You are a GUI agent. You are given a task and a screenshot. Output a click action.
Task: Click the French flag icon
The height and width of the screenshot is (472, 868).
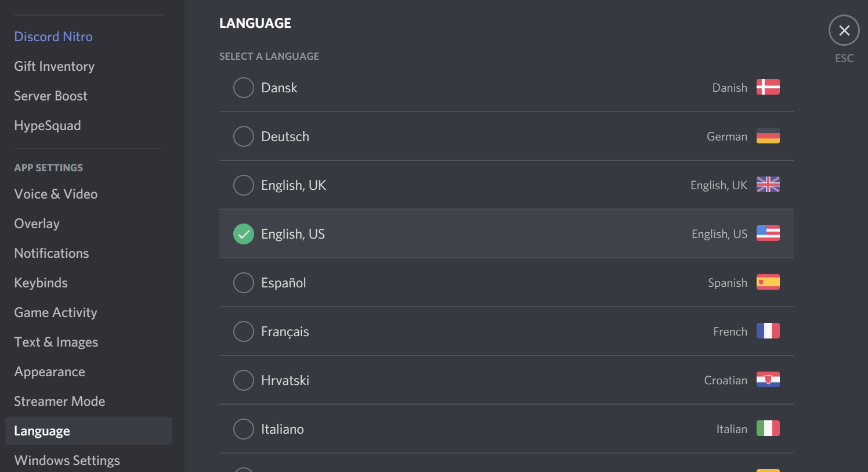[768, 331]
